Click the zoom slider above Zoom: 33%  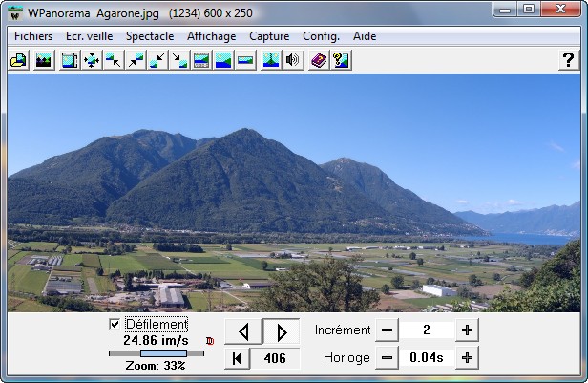click(x=157, y=353)
